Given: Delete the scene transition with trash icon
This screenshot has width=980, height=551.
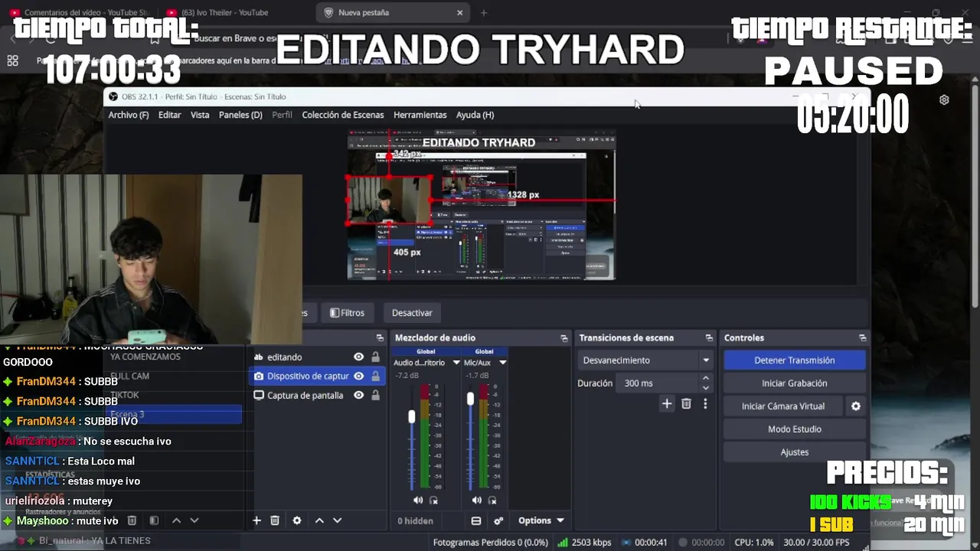Looking at the screenshot, I should [686, 403].
